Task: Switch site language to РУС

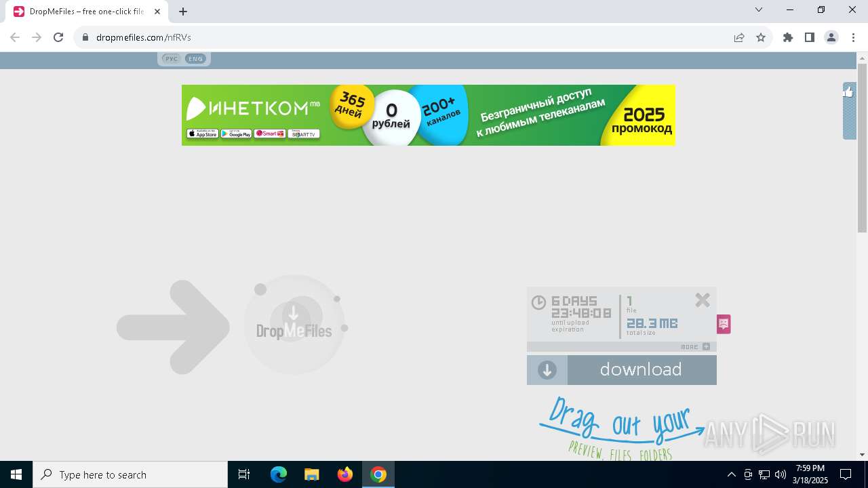Action: click(172, 59)
